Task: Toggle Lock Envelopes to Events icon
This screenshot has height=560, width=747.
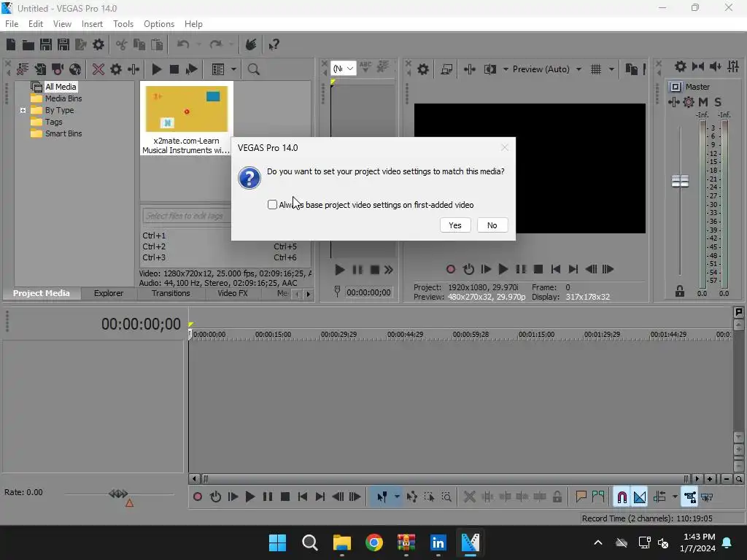Action: (x=689, y=497)
